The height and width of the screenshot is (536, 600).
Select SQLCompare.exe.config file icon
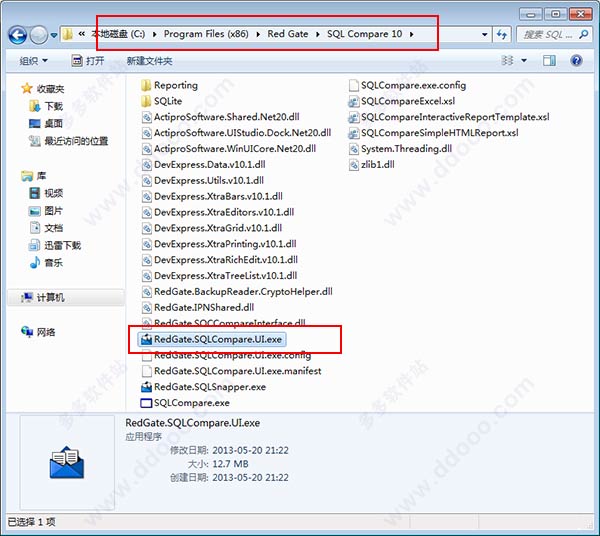tap(354, 85)
